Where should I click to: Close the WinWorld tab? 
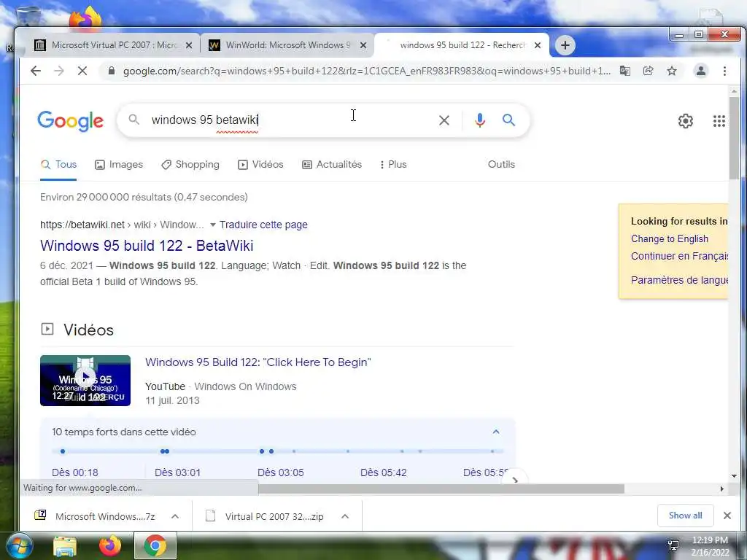point(363,45)
